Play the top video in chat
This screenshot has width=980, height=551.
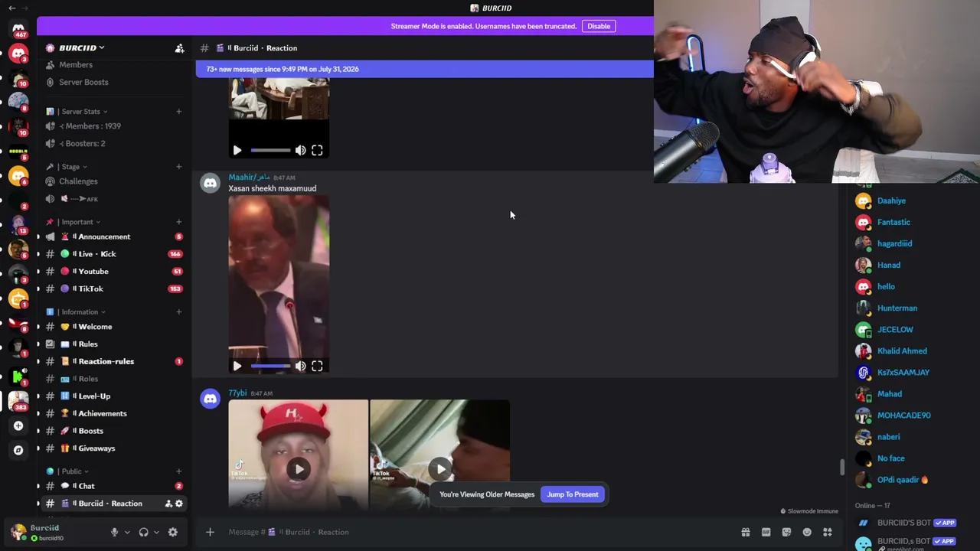click(237, 151)
